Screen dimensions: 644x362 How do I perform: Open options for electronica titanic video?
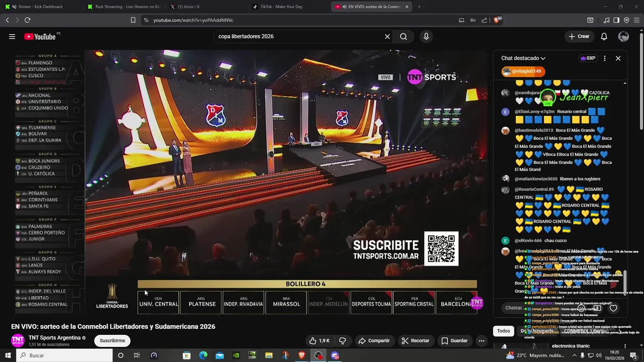coord(625,346)
